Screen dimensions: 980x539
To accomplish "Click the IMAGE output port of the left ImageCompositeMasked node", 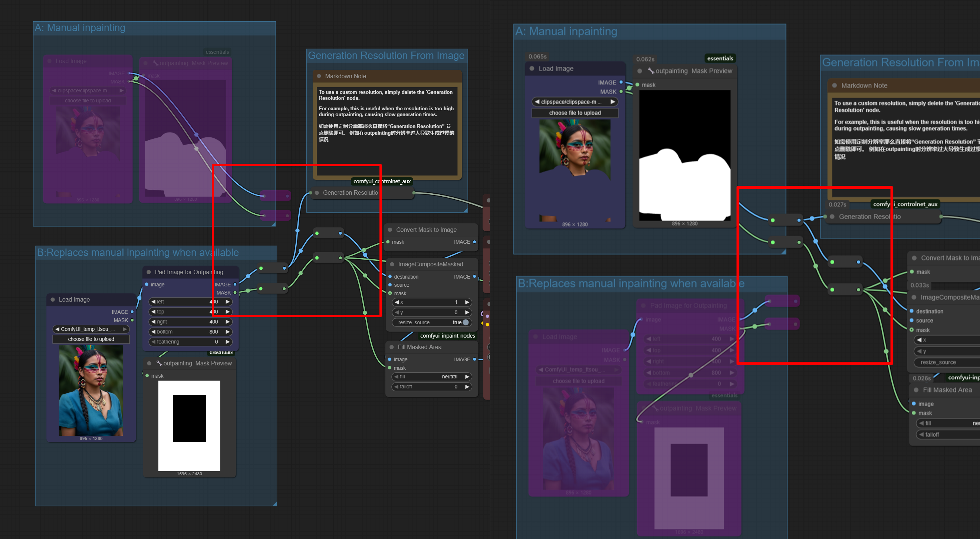I will (x=474, y=276).
